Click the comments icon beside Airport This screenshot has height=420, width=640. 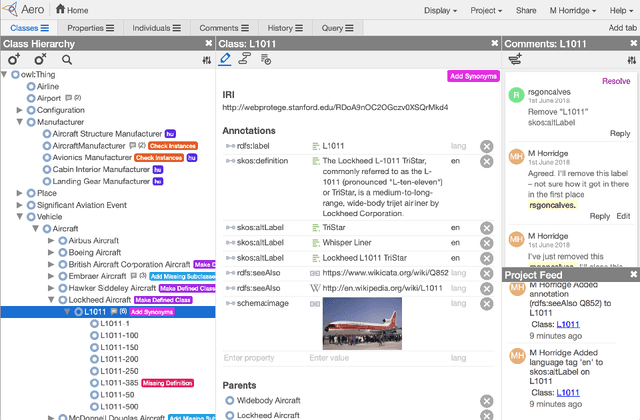coord(66,98)
